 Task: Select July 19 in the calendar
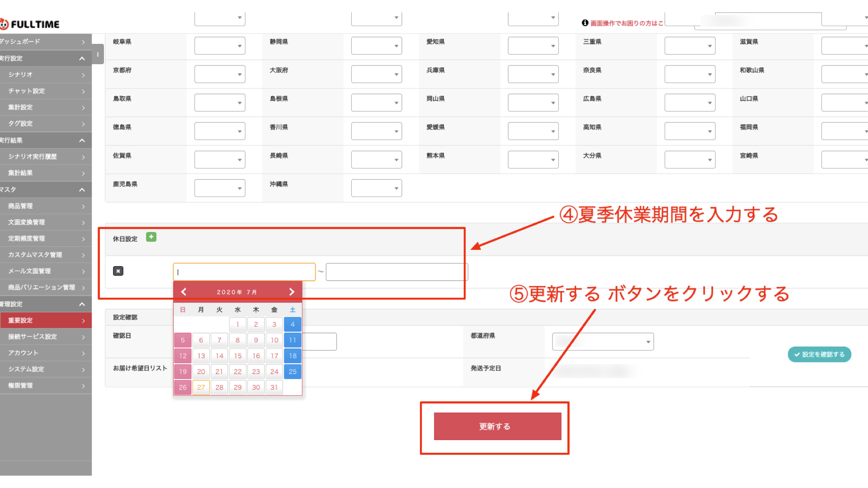183,371
